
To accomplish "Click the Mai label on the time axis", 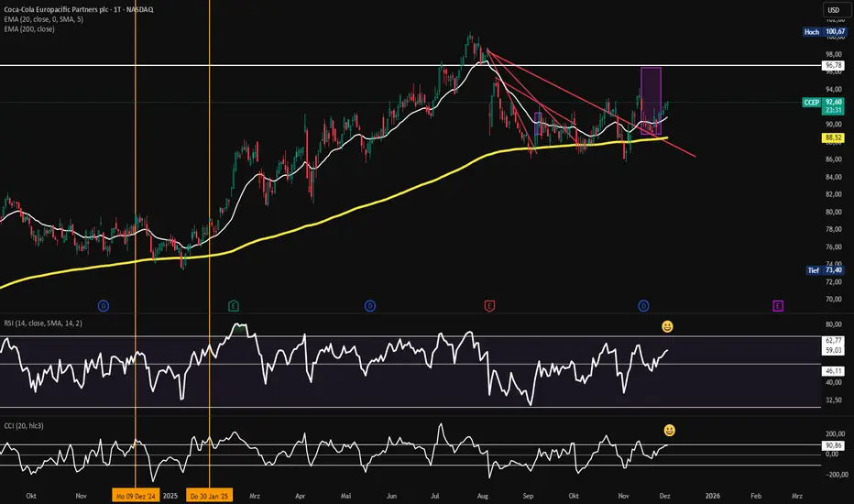I will (345, 496).
